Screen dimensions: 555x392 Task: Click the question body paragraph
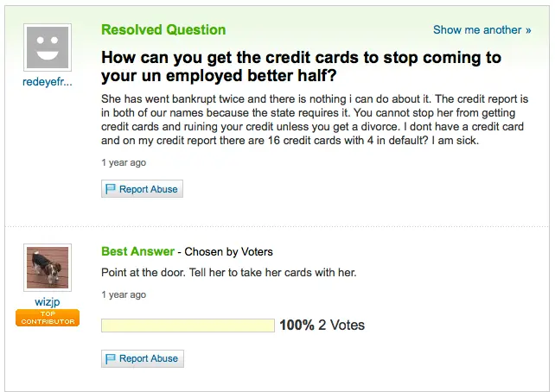pos(315,119)
